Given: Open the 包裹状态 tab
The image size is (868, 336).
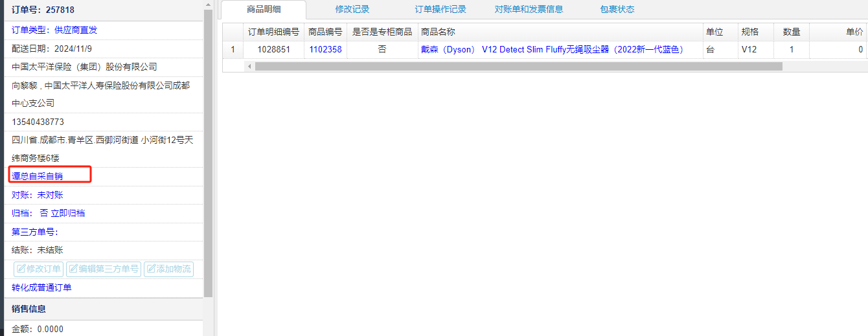Looking at the screenshot, I should [617, 10].
